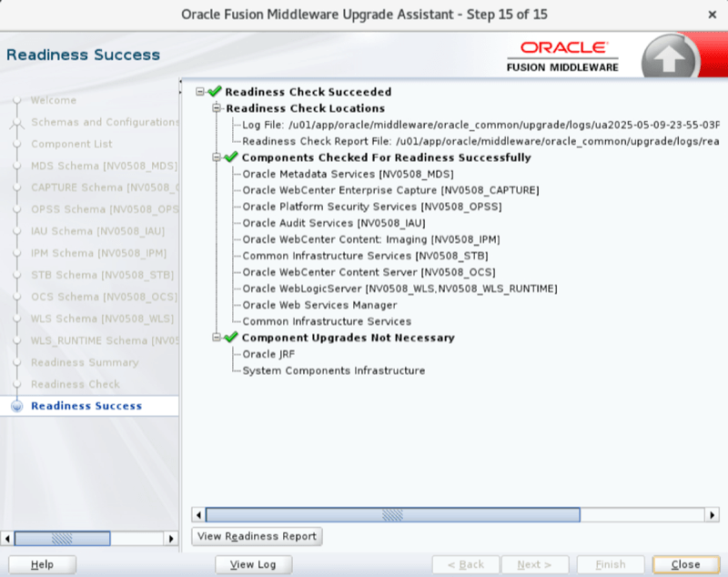Collapse the Readiness Check Succeeded node
Image resolution: width=728 pixels, height=577 pixels.
coord(200,91)
